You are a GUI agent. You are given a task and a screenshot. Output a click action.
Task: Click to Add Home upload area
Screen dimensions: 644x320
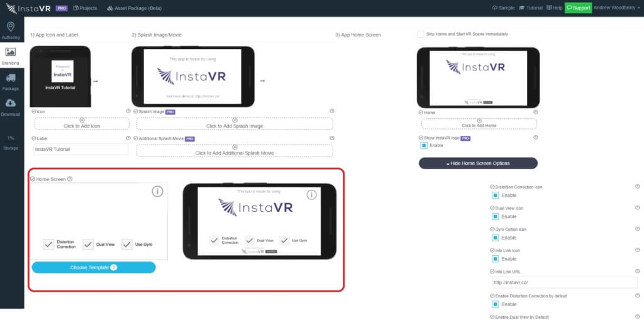pyautogui.click(x=479, y=123)
